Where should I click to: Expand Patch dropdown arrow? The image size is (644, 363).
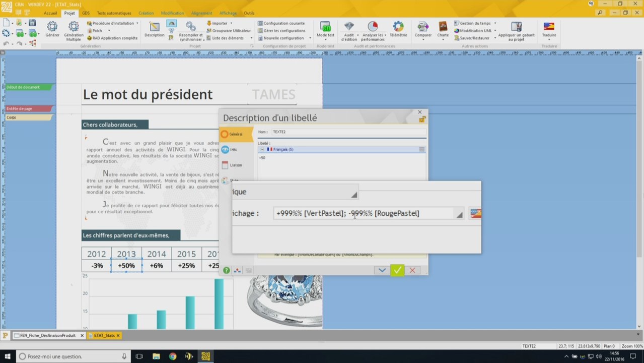click(x=109, y=31)
